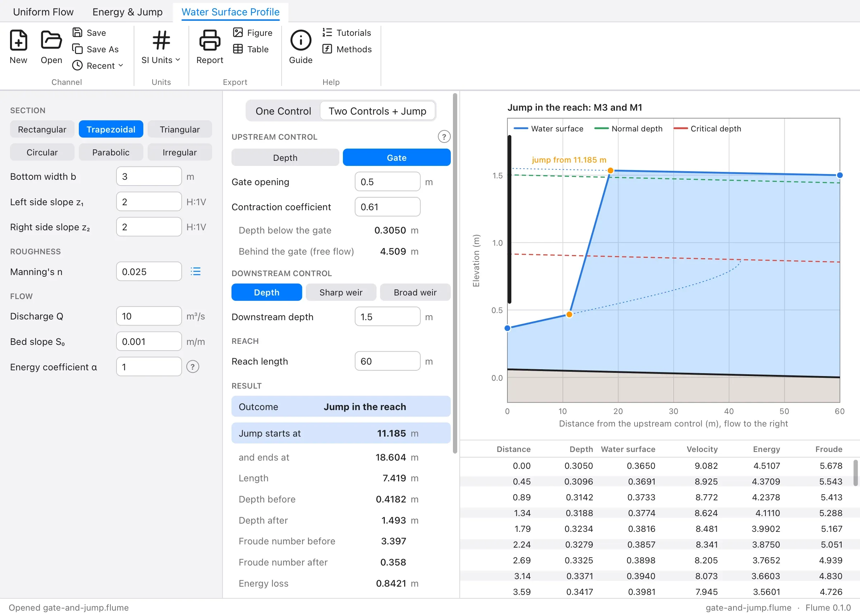Viewport: 860px width, 616px height.
Task: Select Parabolic section type
Action: (111, 153)
